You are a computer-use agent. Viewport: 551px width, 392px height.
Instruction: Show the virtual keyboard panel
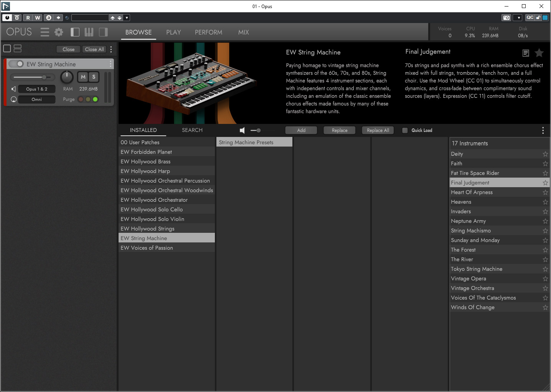[x=89, y=32]
